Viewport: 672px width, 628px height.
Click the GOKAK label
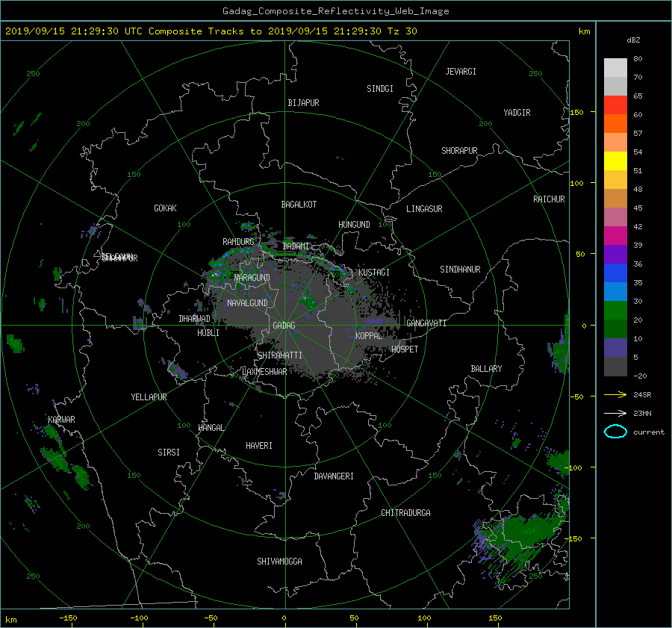tap(165, 208)
